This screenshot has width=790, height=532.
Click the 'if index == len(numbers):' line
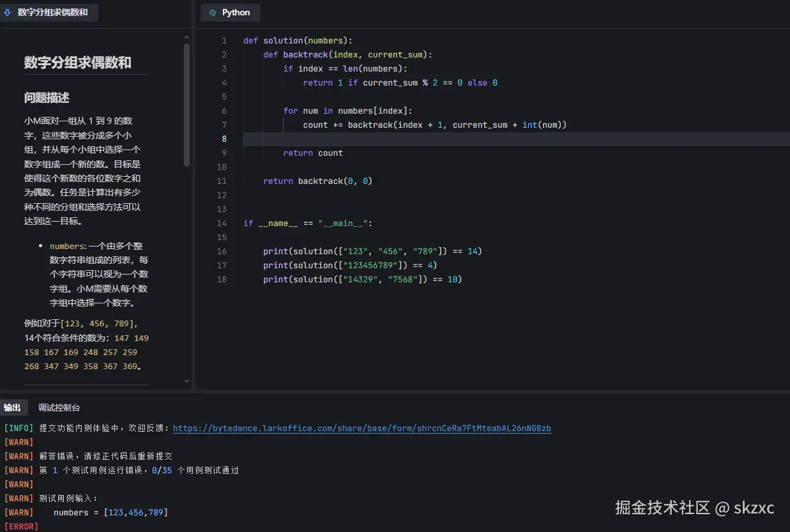(345, 68)
